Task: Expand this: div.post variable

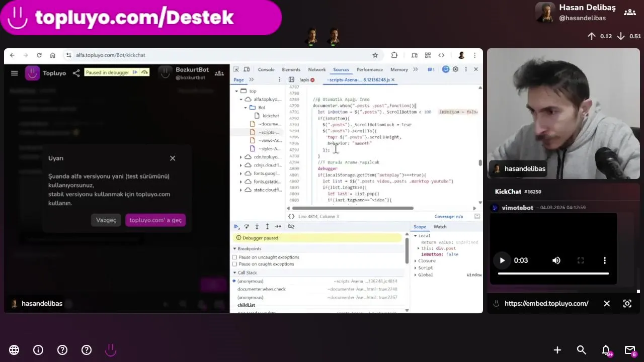Action: coord(419,248)
